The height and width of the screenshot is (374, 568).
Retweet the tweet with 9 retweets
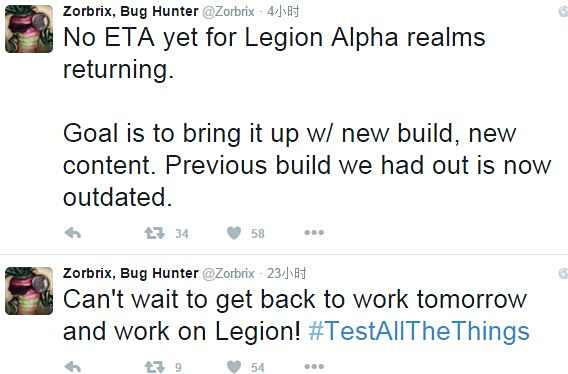point(155,367)
